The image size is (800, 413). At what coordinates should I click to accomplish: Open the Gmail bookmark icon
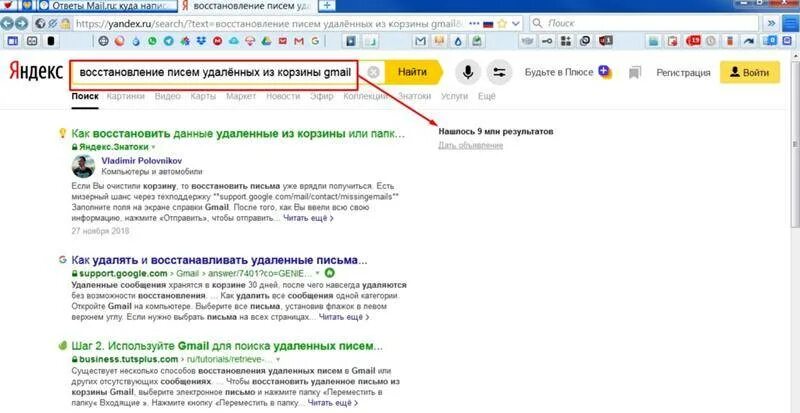pyautogui.click(x=299, y=41)
